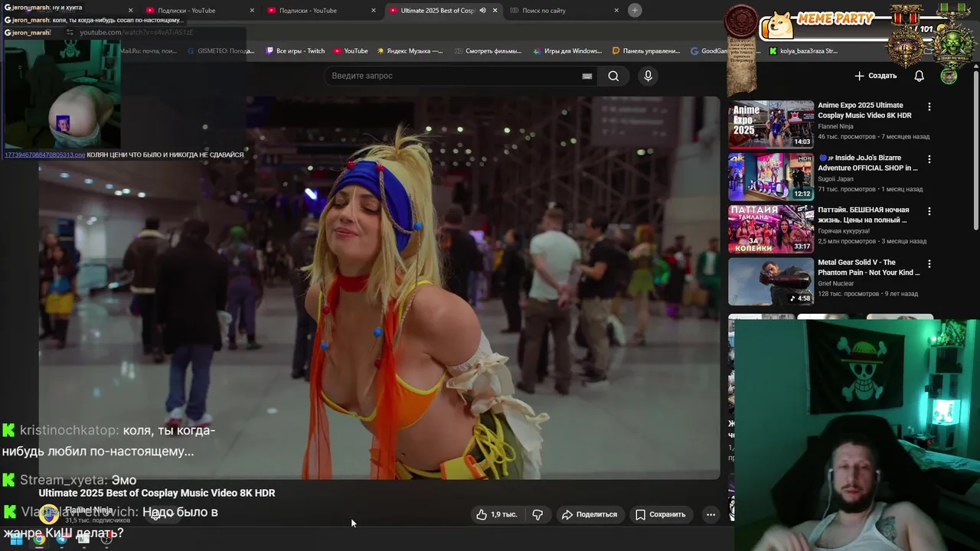
Task: Activate voice search microphone
Action: (648, 76)
